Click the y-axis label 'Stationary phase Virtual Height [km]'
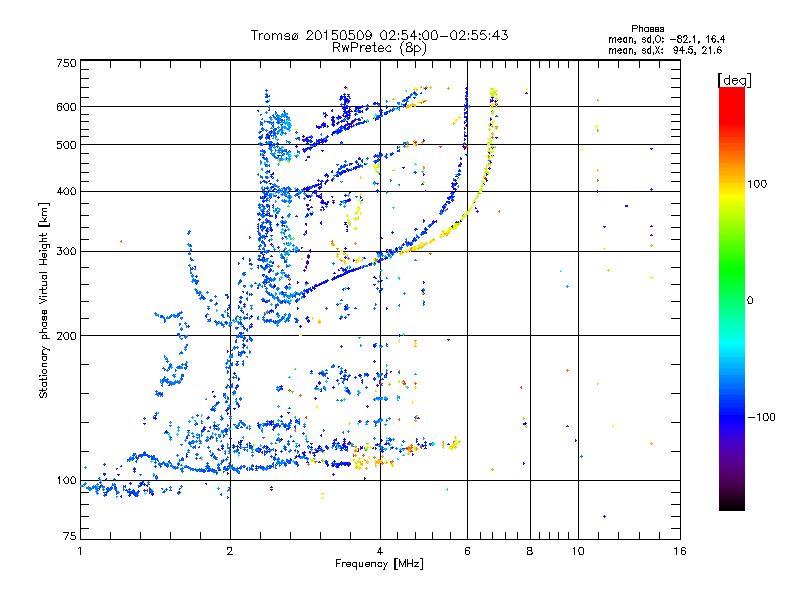Image resolution: width=800 pixels, height=600 pixels. pyautogui.click(x=44, y=300)
